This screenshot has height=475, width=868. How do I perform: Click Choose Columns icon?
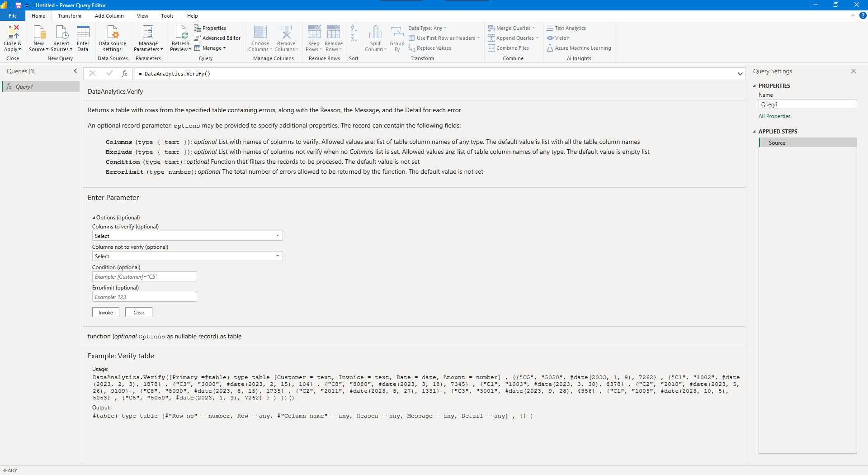(260, 32)
